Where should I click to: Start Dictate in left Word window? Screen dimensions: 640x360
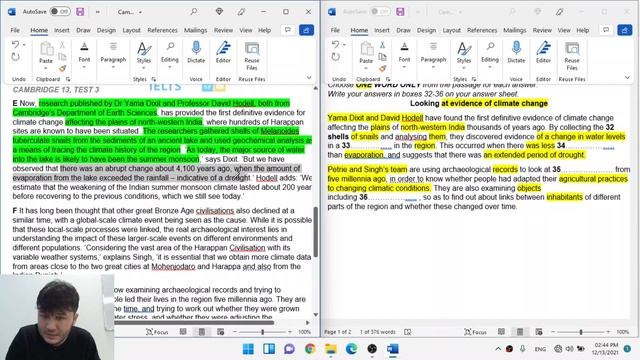point(196,52)
